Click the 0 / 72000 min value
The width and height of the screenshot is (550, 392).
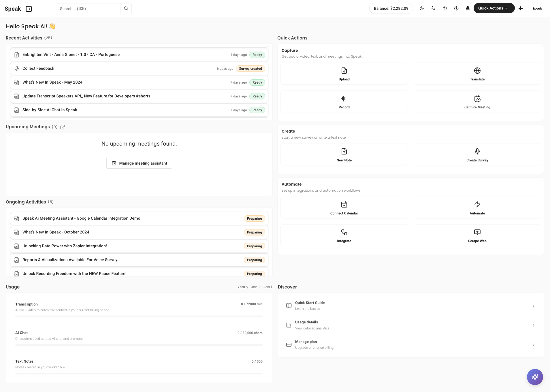(252, 304)
